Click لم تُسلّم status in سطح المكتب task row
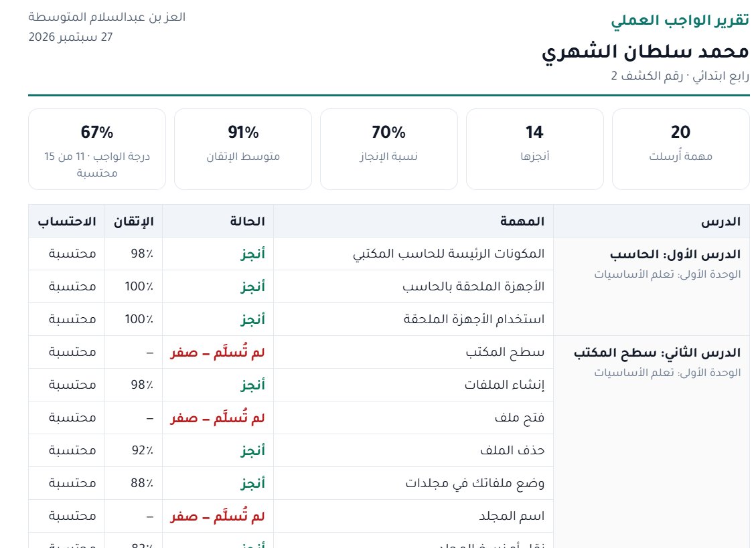The height and width of the screenshot is (548, 756). (218, 352)
